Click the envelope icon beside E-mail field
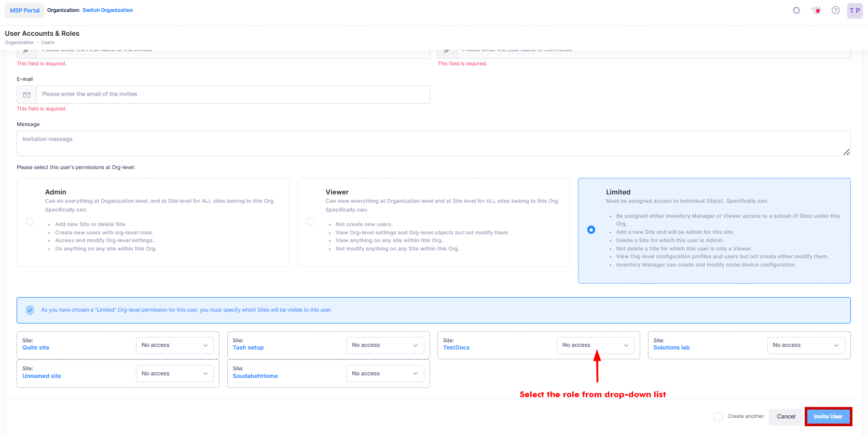 pyautogui.click(x=27, y=94)
